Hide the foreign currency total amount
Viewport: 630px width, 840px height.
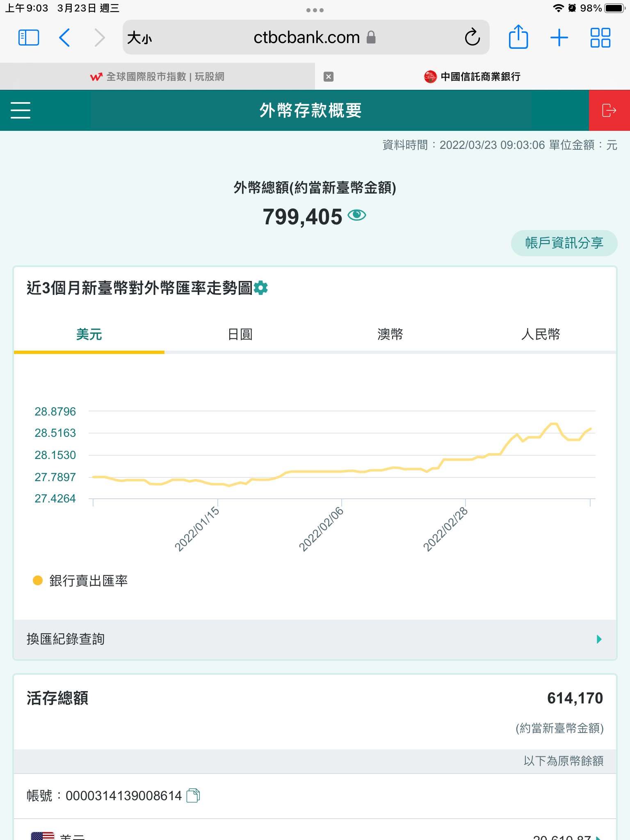pyautogui.click(x=356, y=215)
